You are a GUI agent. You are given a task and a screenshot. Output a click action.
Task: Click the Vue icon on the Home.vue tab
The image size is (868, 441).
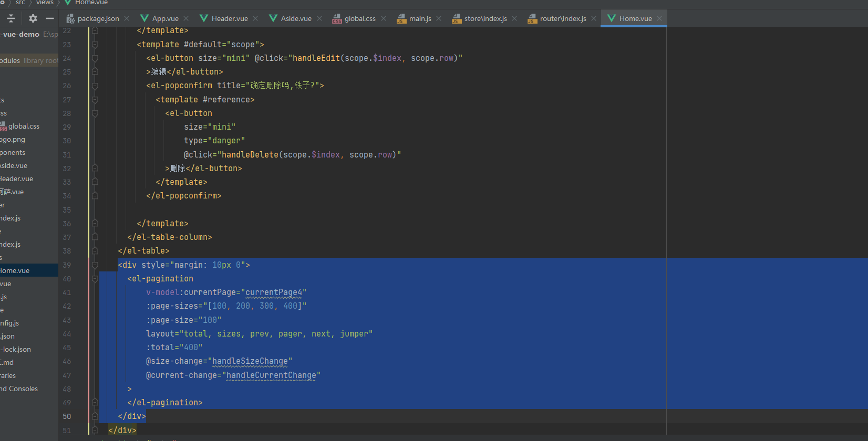[612, 18]
